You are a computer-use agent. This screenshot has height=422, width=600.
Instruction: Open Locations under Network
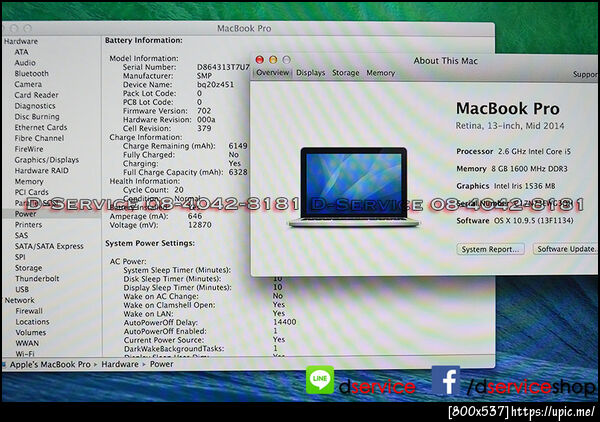point(32,322)
